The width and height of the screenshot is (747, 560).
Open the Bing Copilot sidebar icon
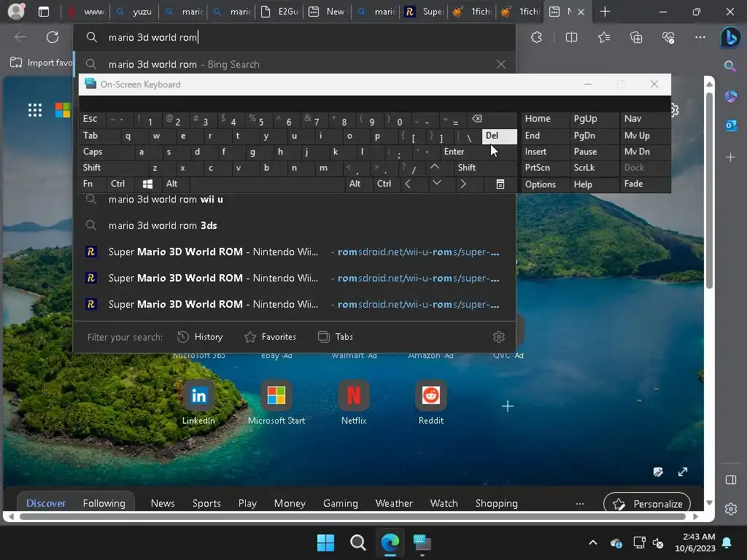pos(731,37)
